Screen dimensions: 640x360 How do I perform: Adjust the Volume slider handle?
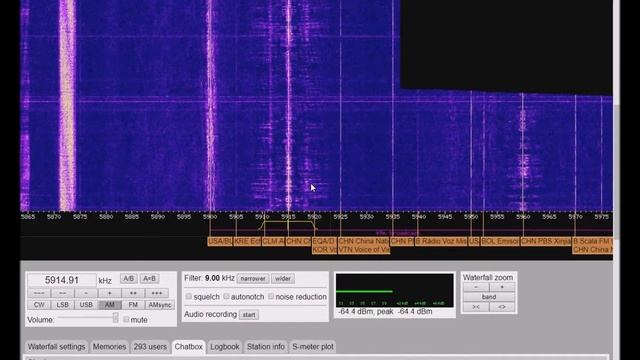point(116,318)
